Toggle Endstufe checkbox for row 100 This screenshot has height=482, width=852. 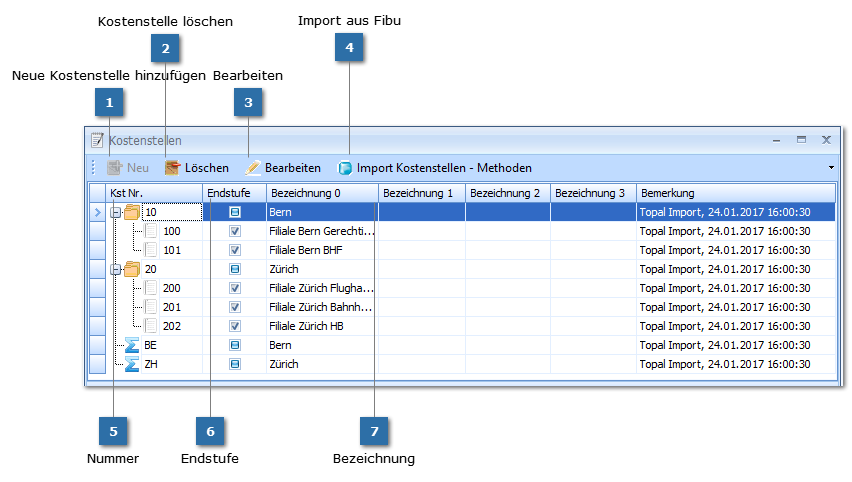235,231
